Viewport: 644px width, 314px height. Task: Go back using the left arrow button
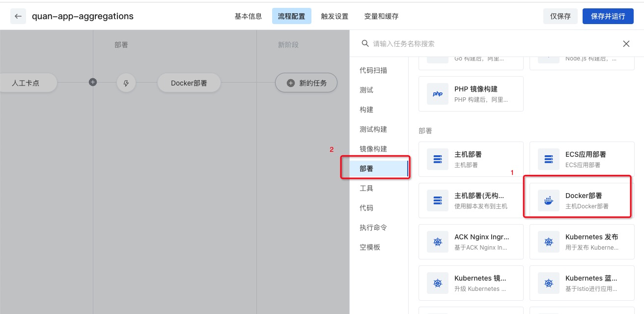(18, 16)
